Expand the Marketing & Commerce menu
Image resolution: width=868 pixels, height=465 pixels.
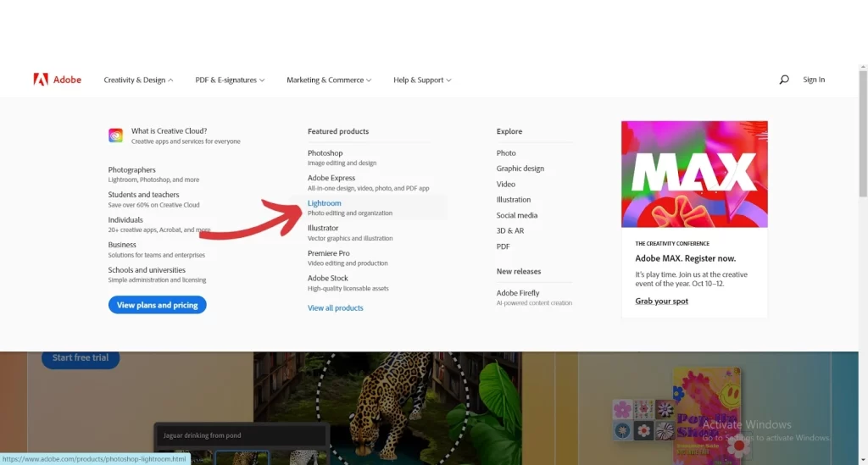point(329,80)
